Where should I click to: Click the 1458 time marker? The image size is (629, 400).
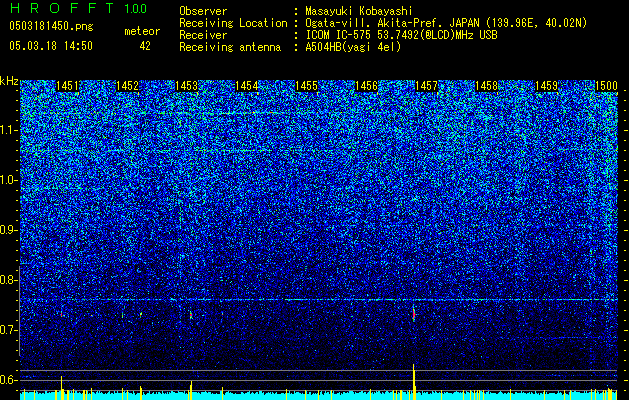(486, 86)
